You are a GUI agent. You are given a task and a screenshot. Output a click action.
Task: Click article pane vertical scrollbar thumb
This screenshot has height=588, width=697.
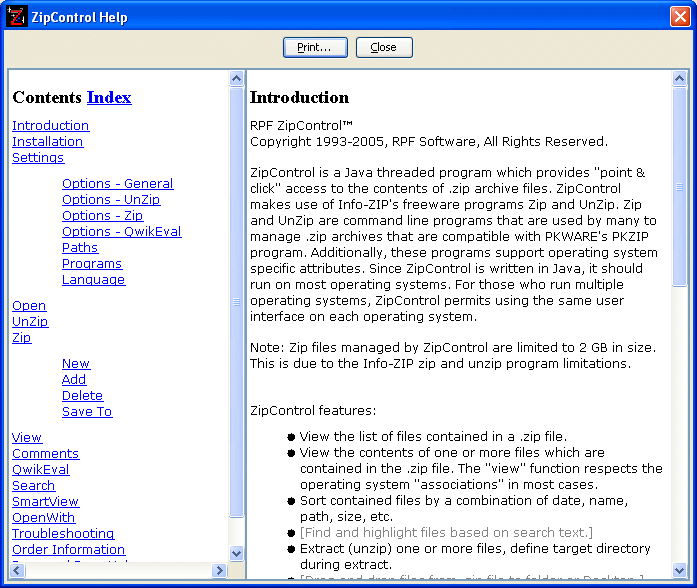(x=679, y=187)
